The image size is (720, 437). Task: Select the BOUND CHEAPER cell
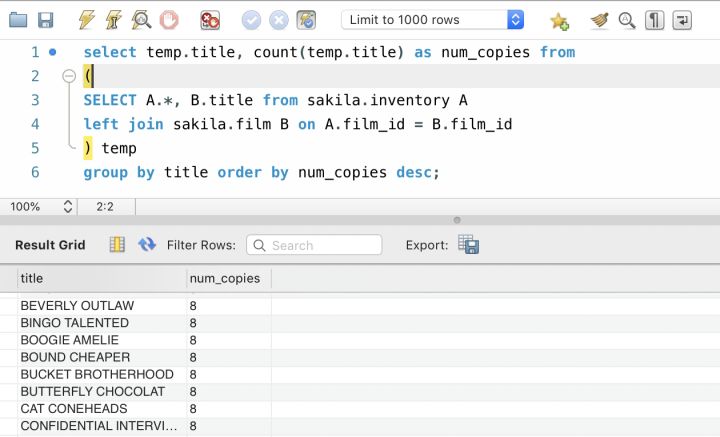click(102, 357)
